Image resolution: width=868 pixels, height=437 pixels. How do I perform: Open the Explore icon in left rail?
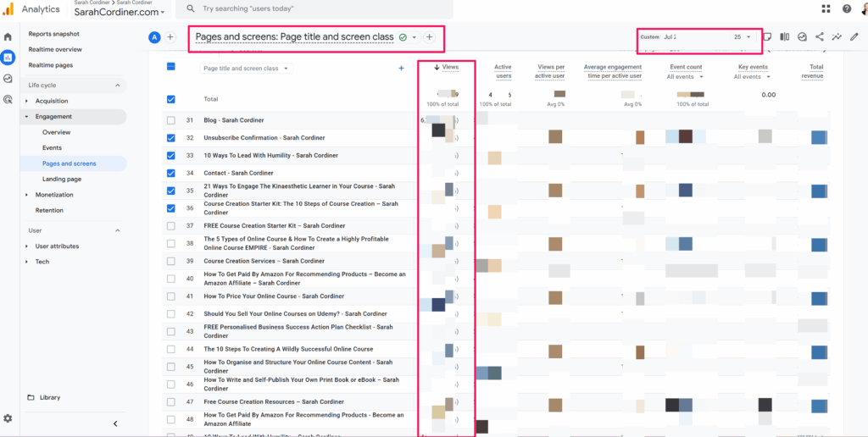pos(8,79)
